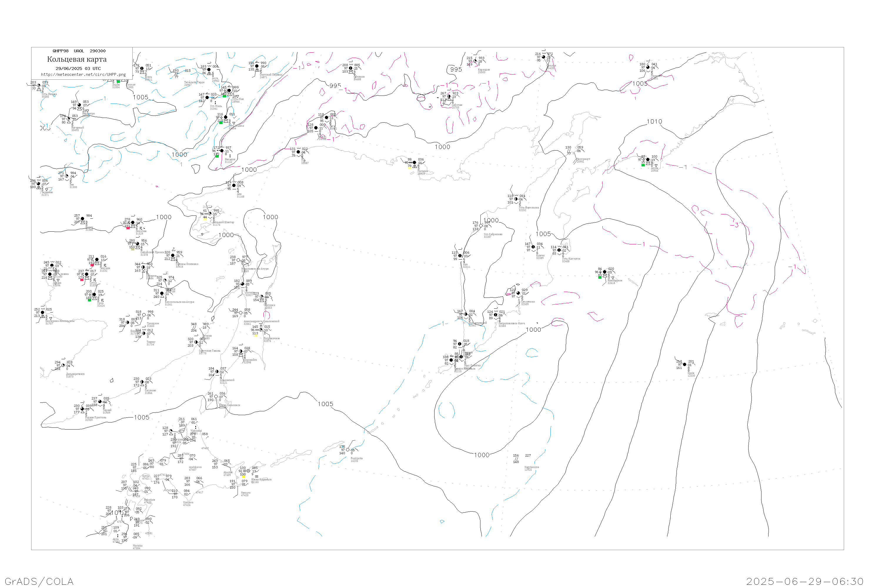This screenshot has height=588, width=882.
Task: Click the Оймякон station plot circle
Action: (351, 68)
